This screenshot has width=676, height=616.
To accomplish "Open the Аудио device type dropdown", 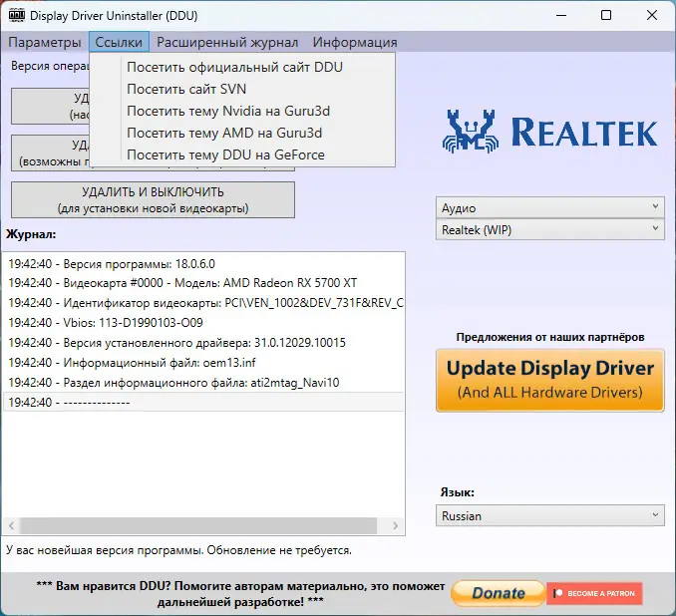I will point(550,207).
